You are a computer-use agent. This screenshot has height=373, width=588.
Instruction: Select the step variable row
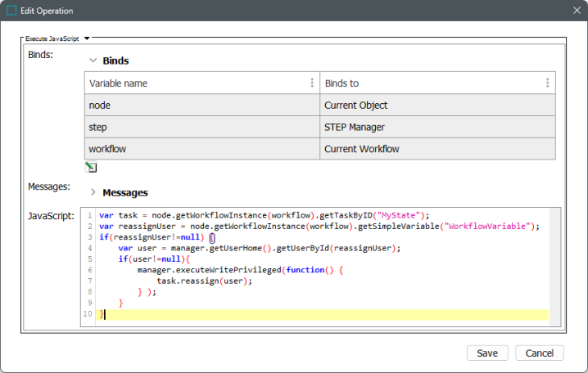(201, 127)
